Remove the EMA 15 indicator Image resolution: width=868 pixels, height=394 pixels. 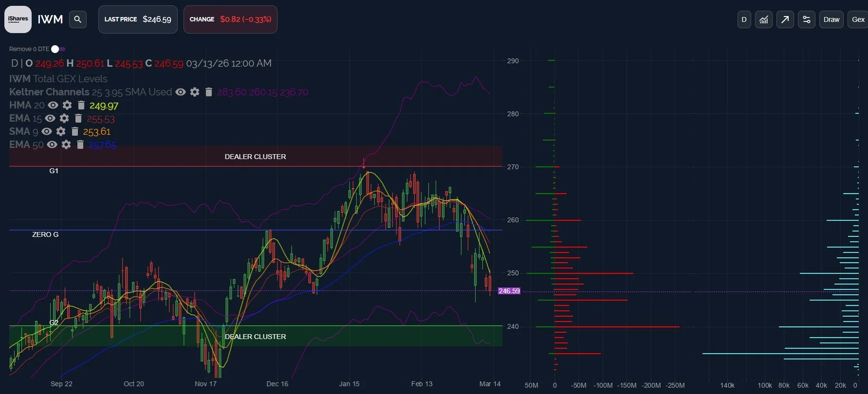78,118
